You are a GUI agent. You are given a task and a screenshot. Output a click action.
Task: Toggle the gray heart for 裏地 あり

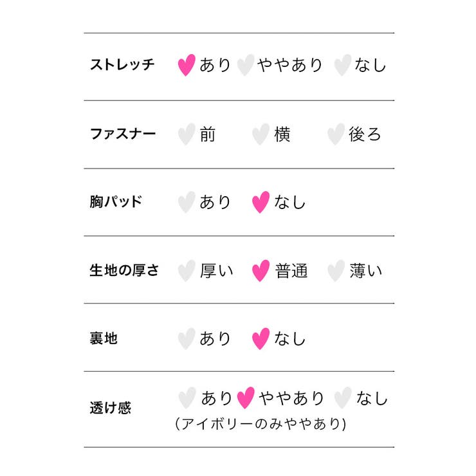187,338
